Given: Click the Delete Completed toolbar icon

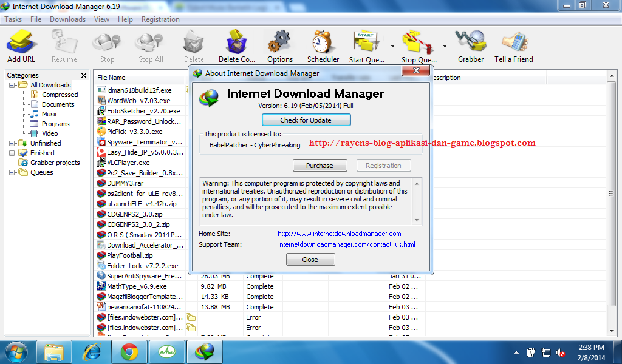Looking at the screenshot, I should [x=236, y=46].
